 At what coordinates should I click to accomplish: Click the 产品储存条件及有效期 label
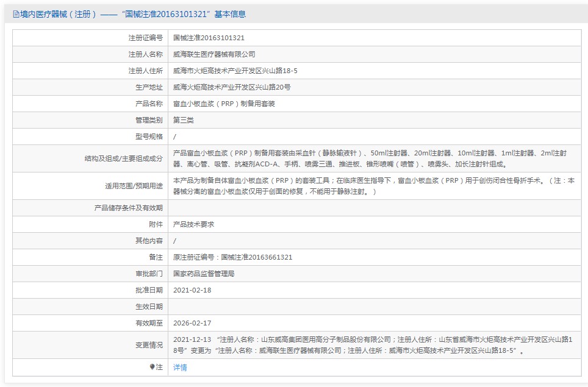point(128,208)
